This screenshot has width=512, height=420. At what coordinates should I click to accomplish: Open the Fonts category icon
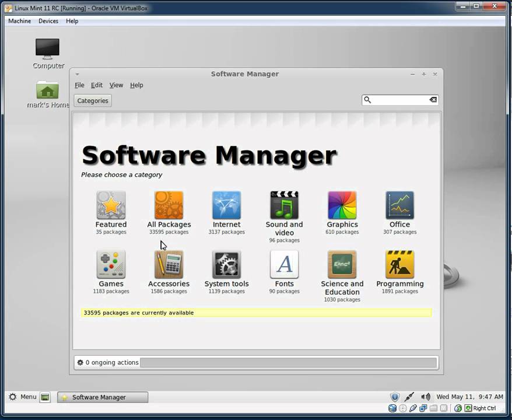(284, 264)
